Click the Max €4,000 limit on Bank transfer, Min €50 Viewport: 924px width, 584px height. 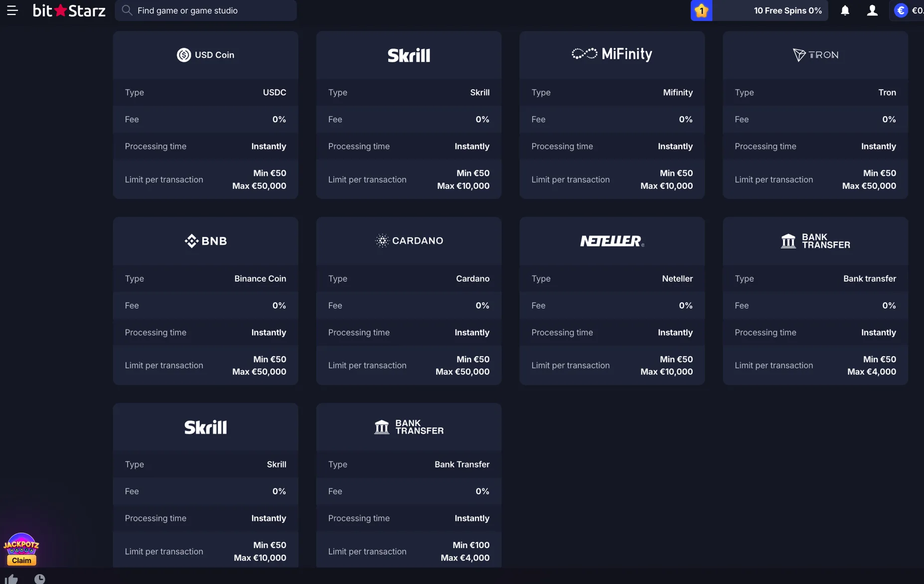click(872, 372)
